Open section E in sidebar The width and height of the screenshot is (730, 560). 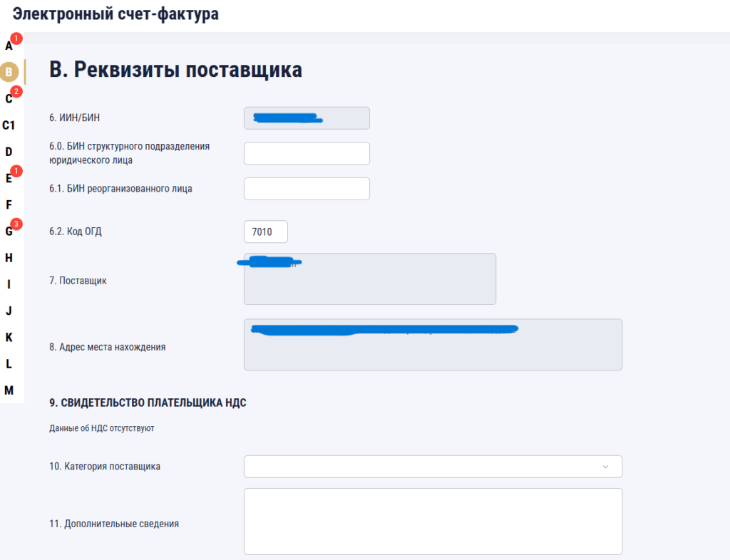[x=9, y=178]
